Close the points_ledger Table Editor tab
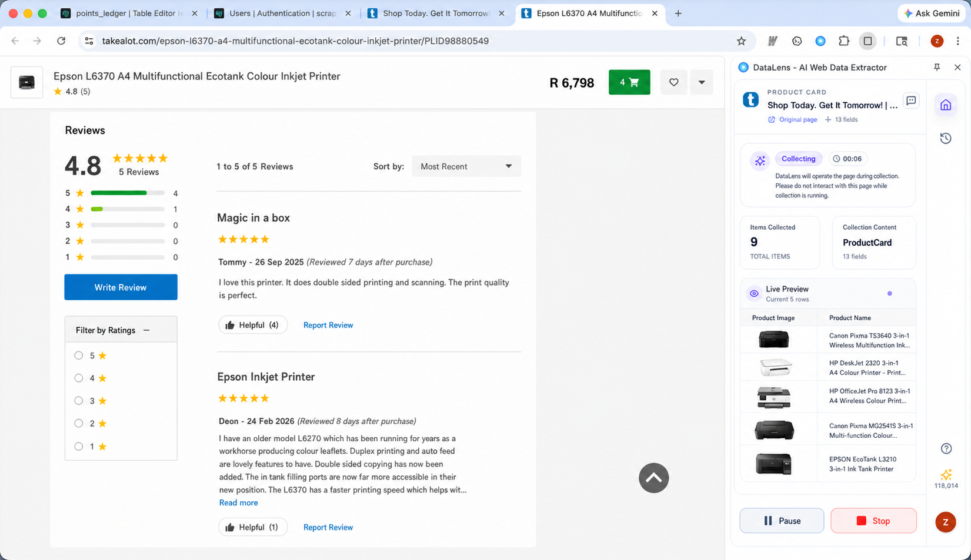The height and width of the screenshot is (560, 971). (x=195, y=13)
